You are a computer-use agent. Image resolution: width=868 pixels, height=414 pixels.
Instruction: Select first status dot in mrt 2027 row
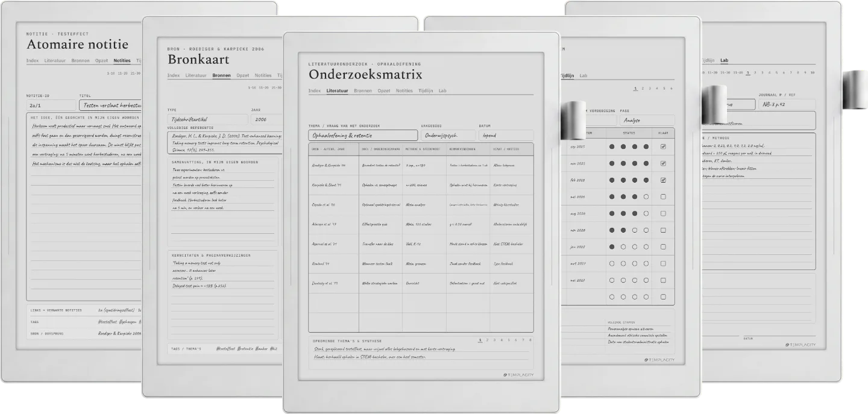pyautogui.click(x=612, y=263)
